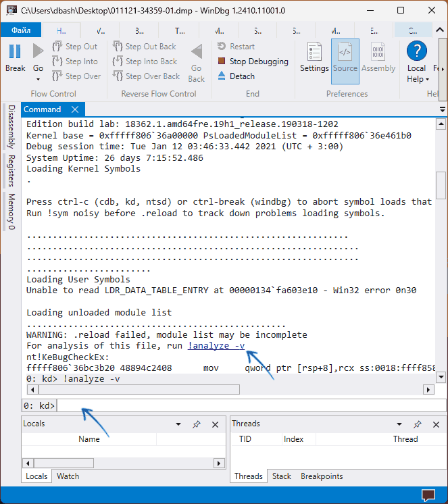Close the Command tab
This screenshot has width=448, height=504.
[75, 109]
